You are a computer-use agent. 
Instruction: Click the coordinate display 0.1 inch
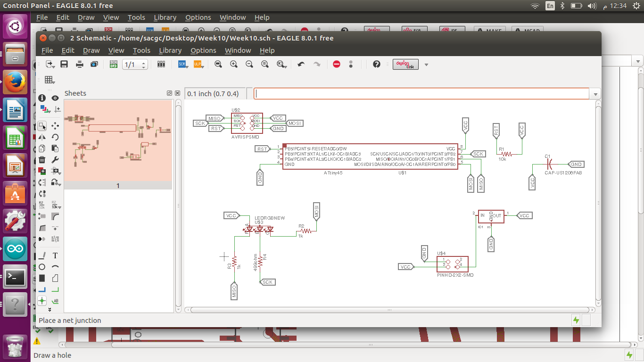tap(216, 94)
